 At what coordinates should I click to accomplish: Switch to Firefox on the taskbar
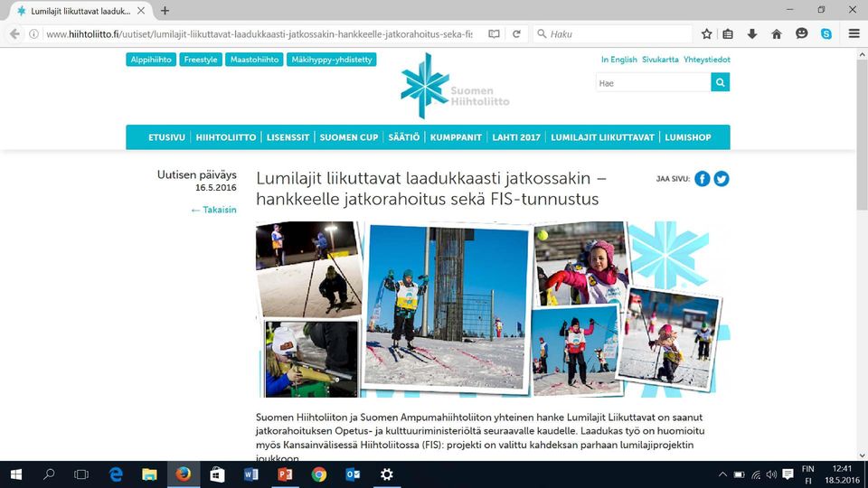[184, 474]
